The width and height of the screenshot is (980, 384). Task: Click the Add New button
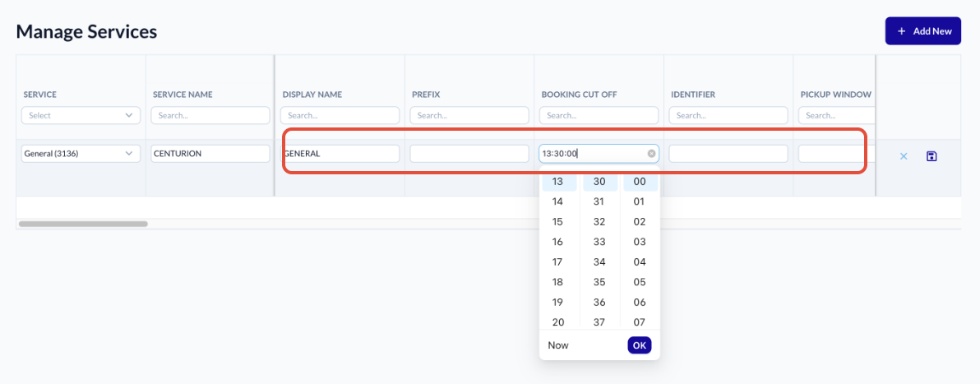pyautogui.click(x=922, y=30)
